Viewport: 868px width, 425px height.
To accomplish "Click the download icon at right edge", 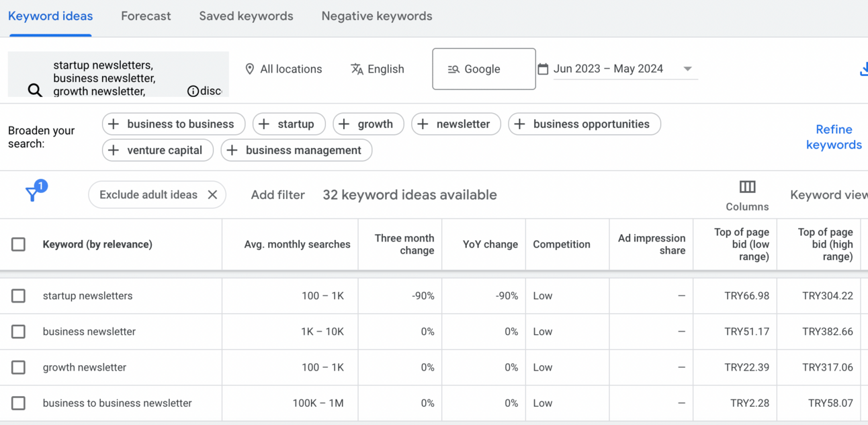I will [863, 69].
